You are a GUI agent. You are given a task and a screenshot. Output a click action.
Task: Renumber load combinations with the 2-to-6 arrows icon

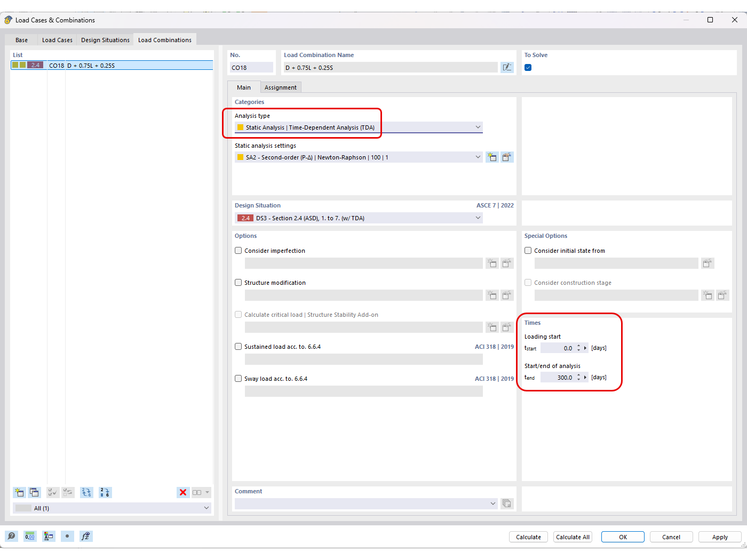point(86,492)
